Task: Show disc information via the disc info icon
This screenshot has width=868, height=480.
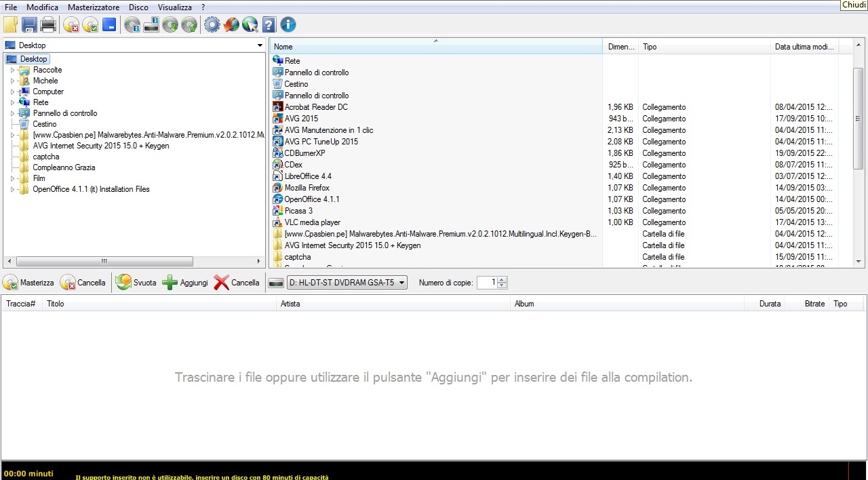Action: tap(132, 25)
